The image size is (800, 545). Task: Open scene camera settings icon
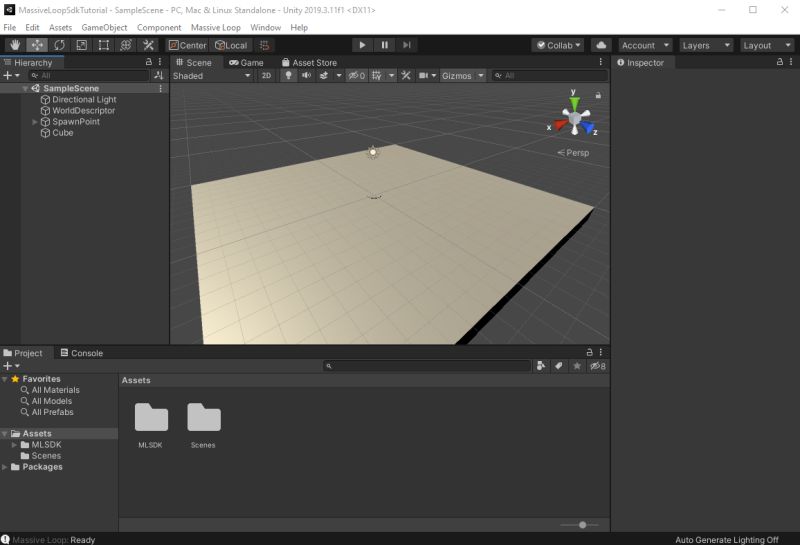[x=423, y=76]
